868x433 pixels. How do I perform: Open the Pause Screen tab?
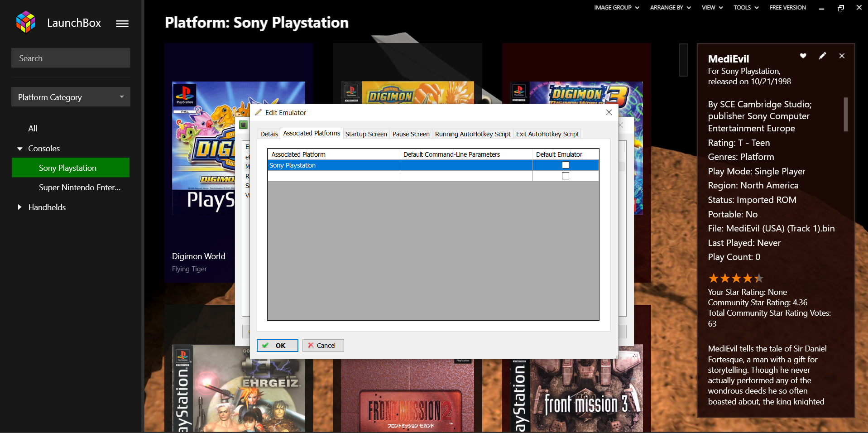tap(411, 134)
